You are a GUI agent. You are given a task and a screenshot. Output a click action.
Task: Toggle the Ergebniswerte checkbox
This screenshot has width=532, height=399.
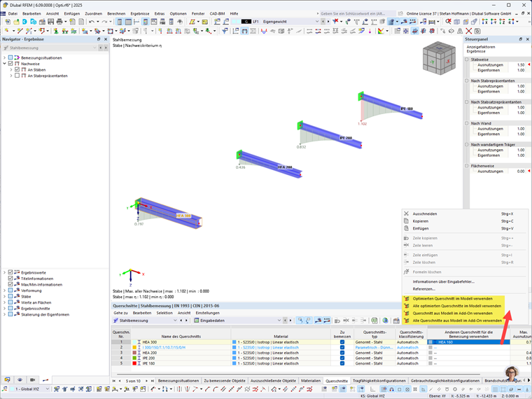(x=10, y=272)
